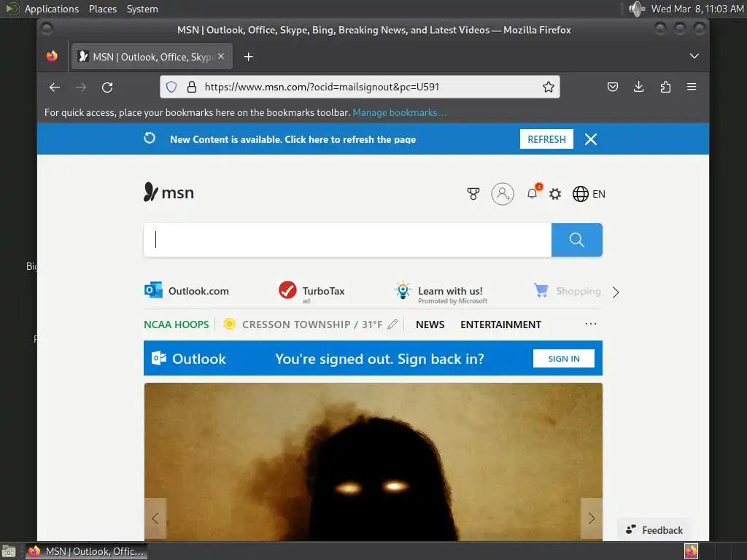The height and width of the screenshot is (560, 747).
Task: Open the volume speaker icon
Action: (x=636, y=9)
